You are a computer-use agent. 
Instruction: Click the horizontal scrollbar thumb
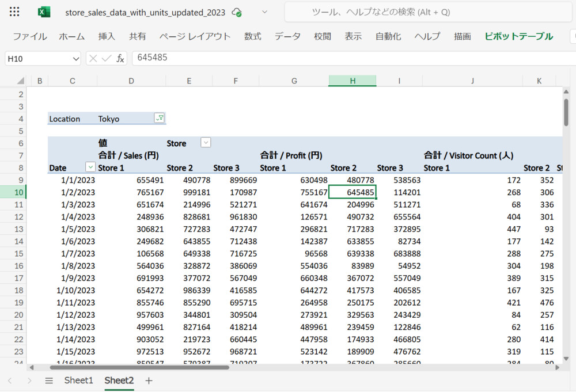coord(139,367)
